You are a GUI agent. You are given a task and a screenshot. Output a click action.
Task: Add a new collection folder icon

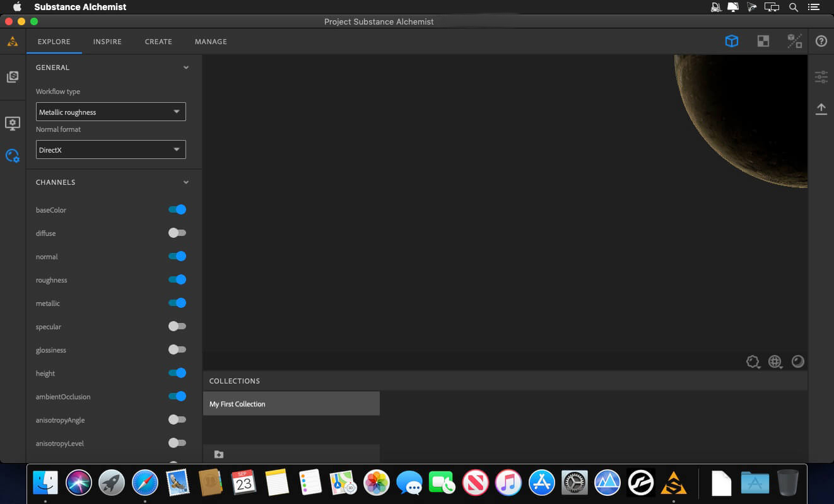[219, 454]
